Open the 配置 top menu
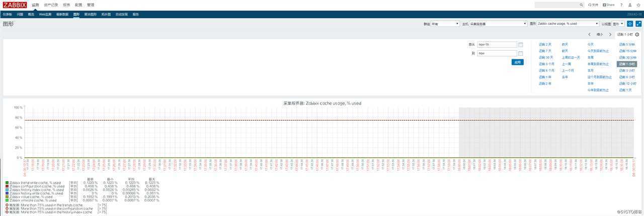This screenshot has height=216, width=644. [78, 5]
